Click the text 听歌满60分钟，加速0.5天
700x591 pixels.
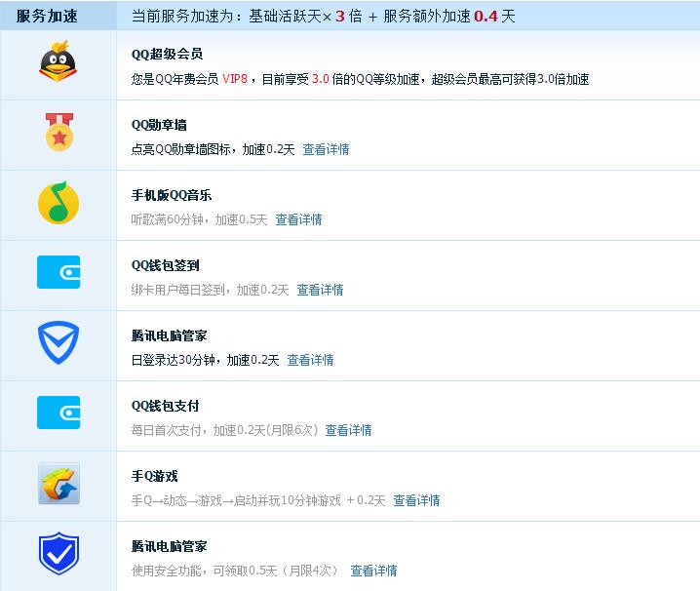pyautogui.click(x=199, y=219)
